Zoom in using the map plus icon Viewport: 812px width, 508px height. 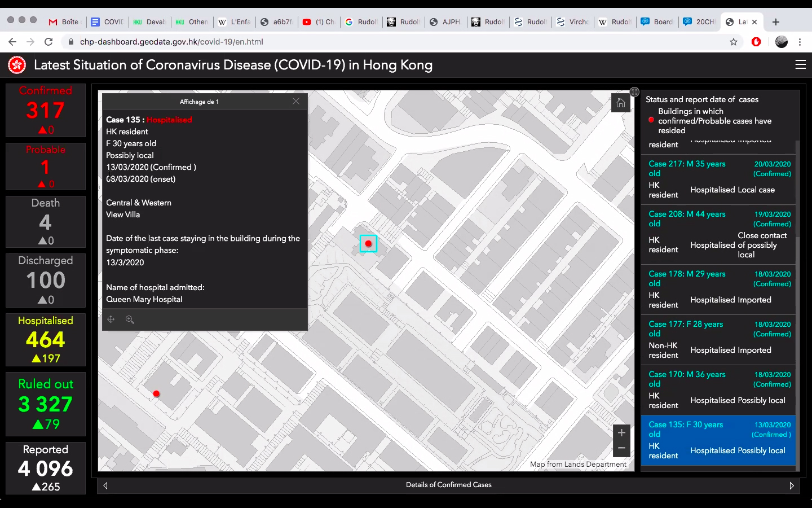621,432
